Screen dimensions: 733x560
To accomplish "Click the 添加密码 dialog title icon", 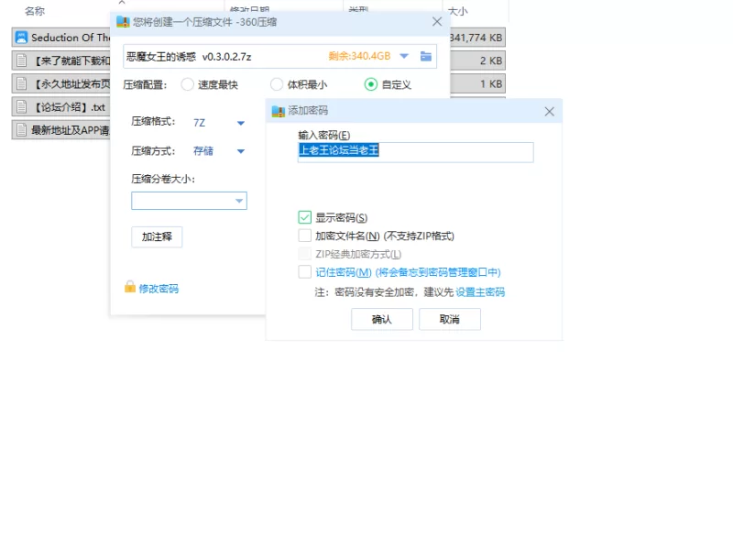I will pos(279,111).
